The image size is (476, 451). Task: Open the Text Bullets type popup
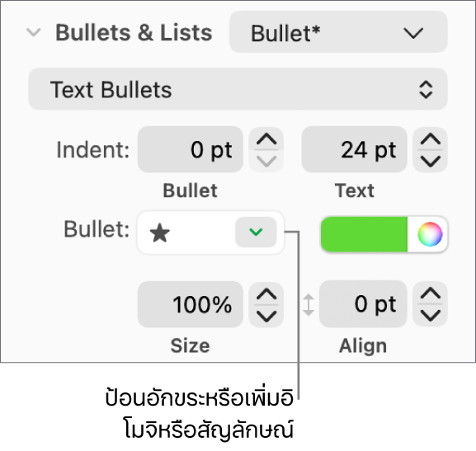238,89
